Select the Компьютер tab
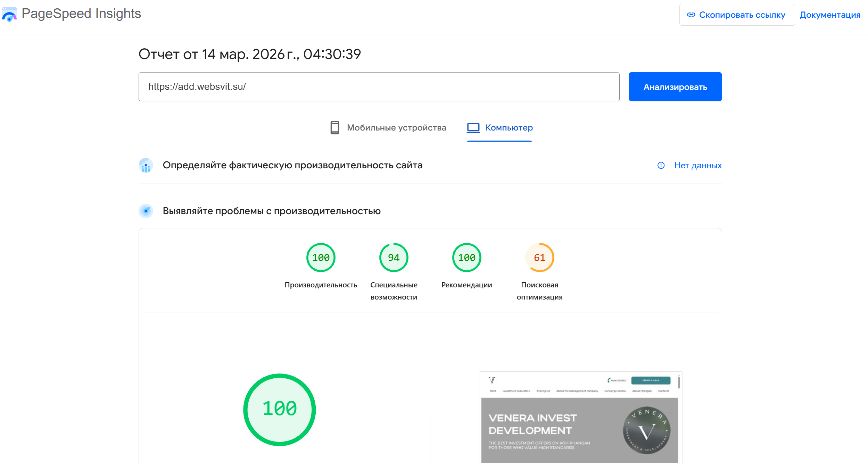Image resolution: width=868 pixels, height=463 pixels. 509,128
